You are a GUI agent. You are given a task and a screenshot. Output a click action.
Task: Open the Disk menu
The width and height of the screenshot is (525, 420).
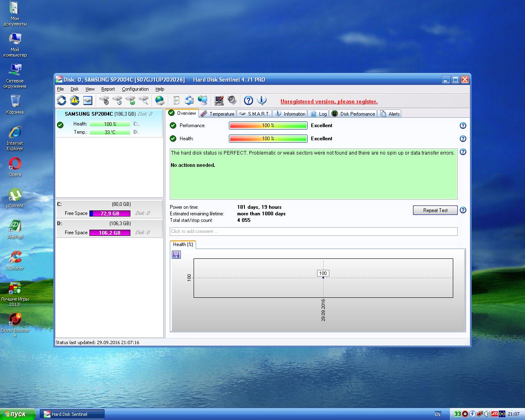click(x=75, y=89)
